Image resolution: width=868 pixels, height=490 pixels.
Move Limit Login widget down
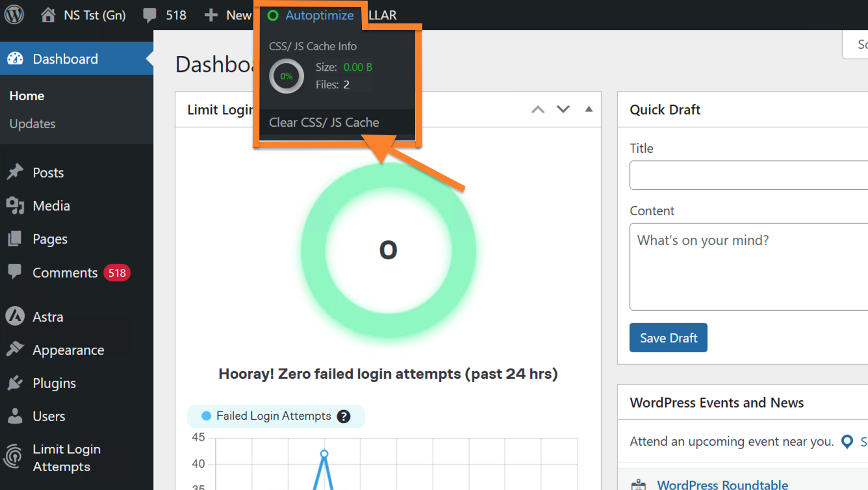[x=563, y=109]
